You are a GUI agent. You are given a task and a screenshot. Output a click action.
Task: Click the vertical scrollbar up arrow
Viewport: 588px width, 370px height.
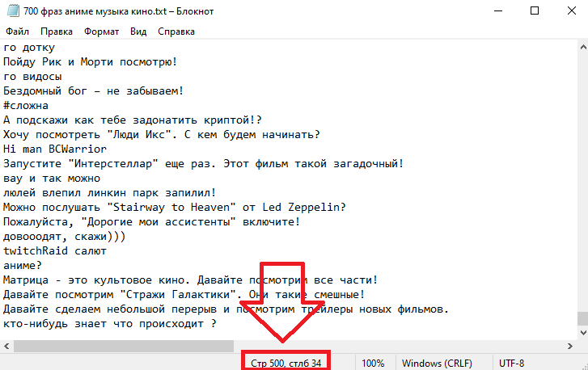(583, 47)
